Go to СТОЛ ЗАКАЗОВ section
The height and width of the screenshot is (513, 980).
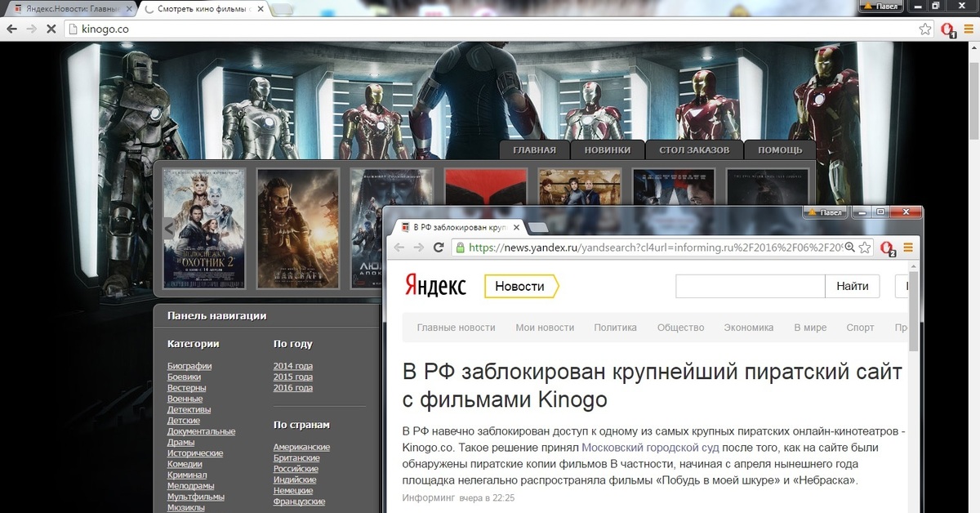tap(693, 150)
